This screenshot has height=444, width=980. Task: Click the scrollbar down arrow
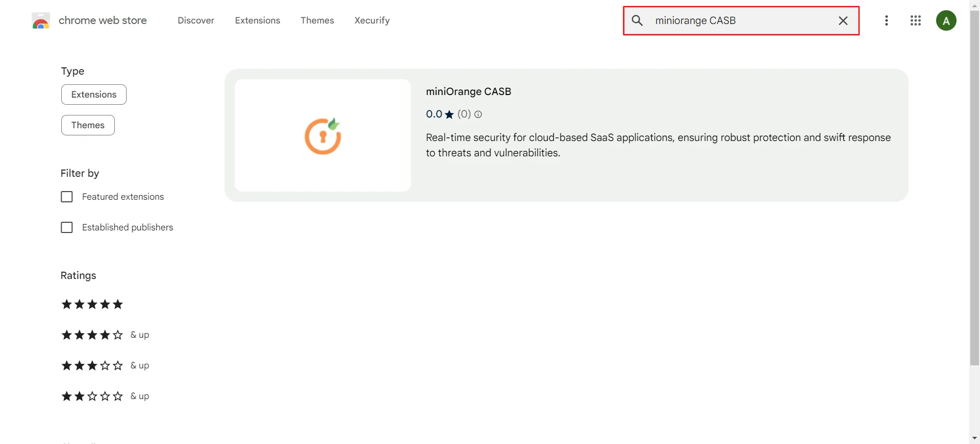pos(974,438)
